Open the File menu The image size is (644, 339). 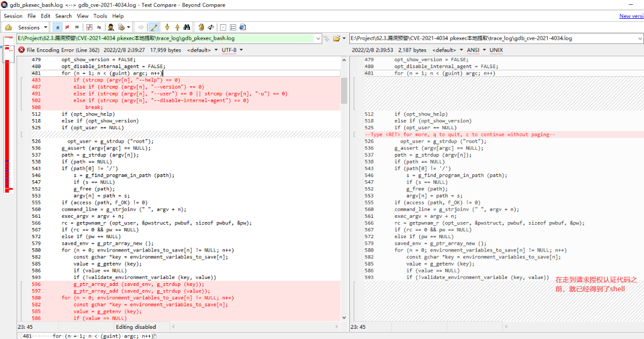click(32, 16)
